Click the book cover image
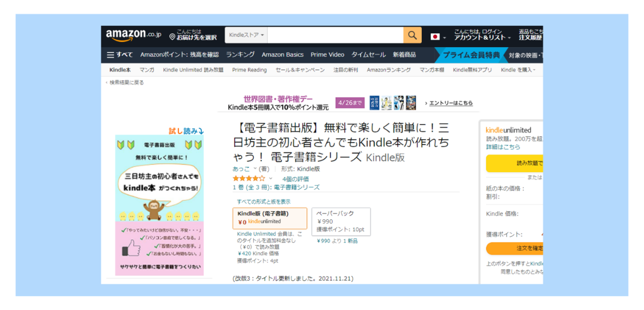This screenshot has width=644, height=310. click(160, 205)
